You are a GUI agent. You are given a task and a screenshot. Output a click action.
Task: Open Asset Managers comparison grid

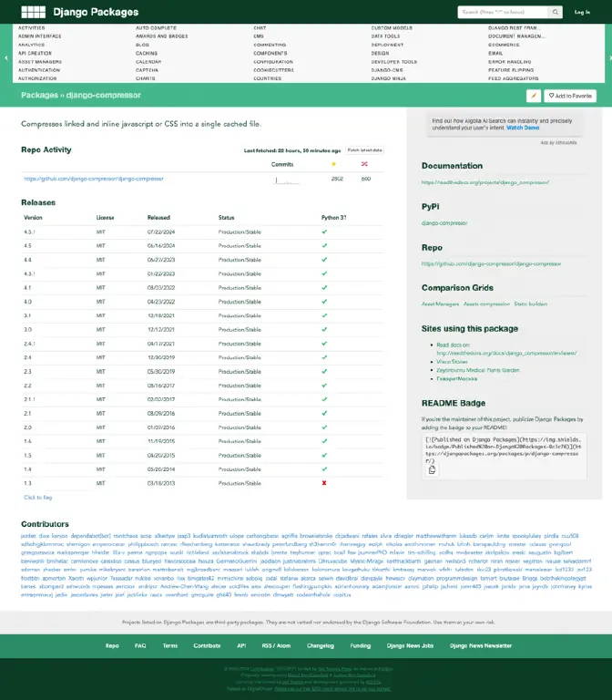[440, 304]
